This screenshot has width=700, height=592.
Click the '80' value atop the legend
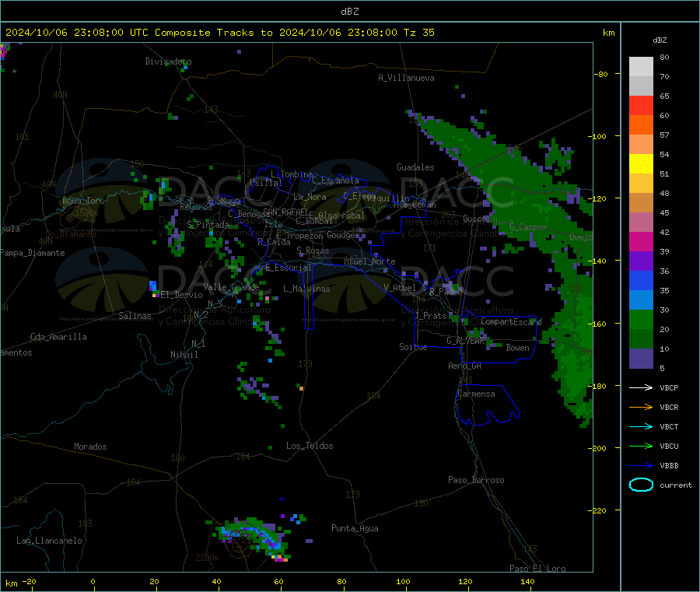[x=664, y=57]
